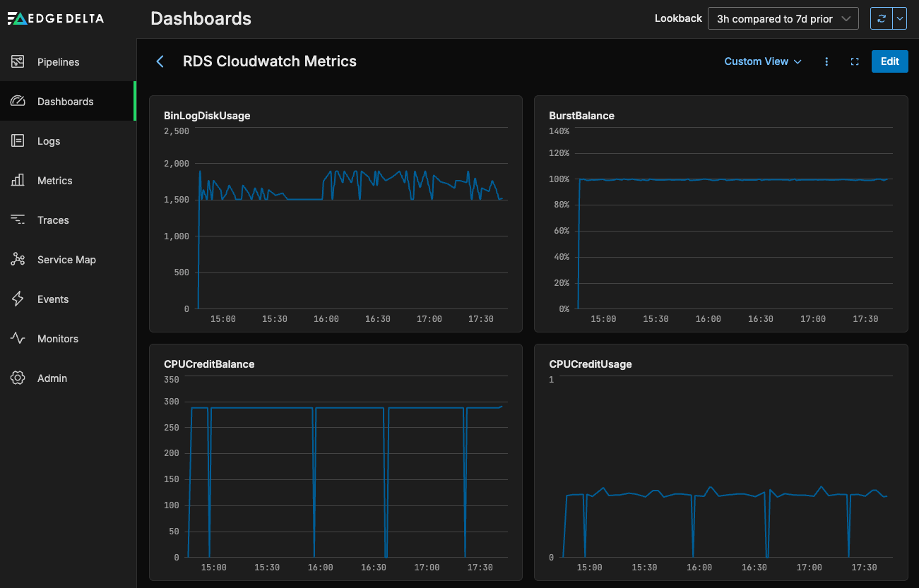Image resolution: width=919 pixels, height=588 pixels.
Task: Click the Edit button
Action: click(x=889, y=61)
